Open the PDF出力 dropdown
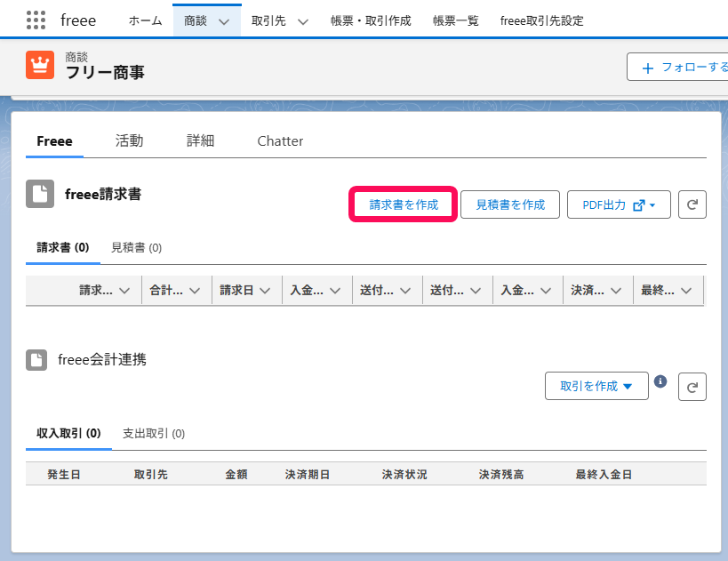The height and width of the screenshot is (561, 728). point(619,204)
